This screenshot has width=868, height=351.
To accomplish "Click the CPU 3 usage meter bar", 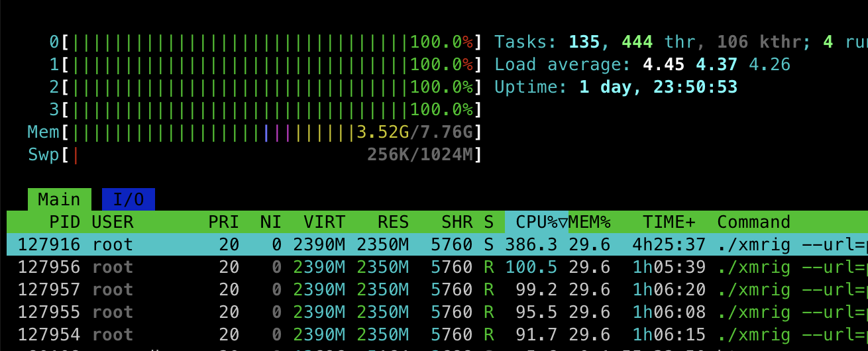I will [272, 110].
